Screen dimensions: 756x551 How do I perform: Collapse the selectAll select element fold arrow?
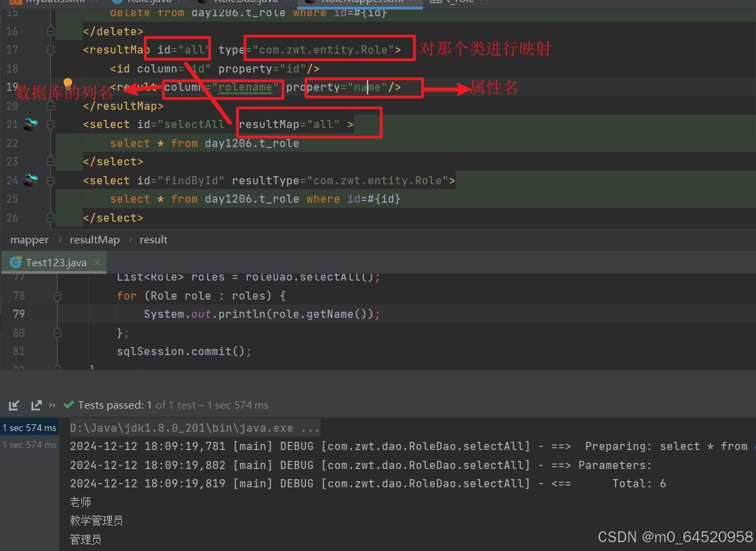tap(50, 124)
